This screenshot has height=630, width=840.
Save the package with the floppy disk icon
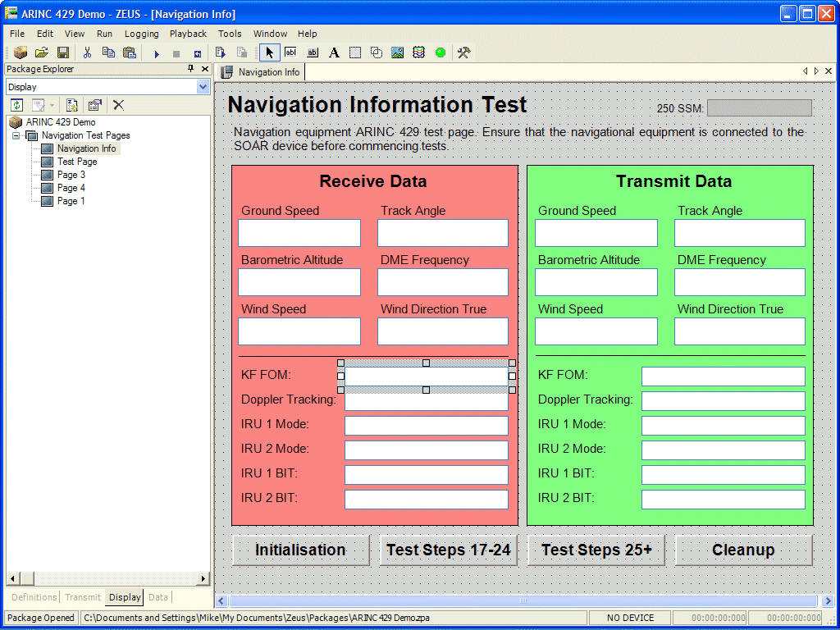63,52
